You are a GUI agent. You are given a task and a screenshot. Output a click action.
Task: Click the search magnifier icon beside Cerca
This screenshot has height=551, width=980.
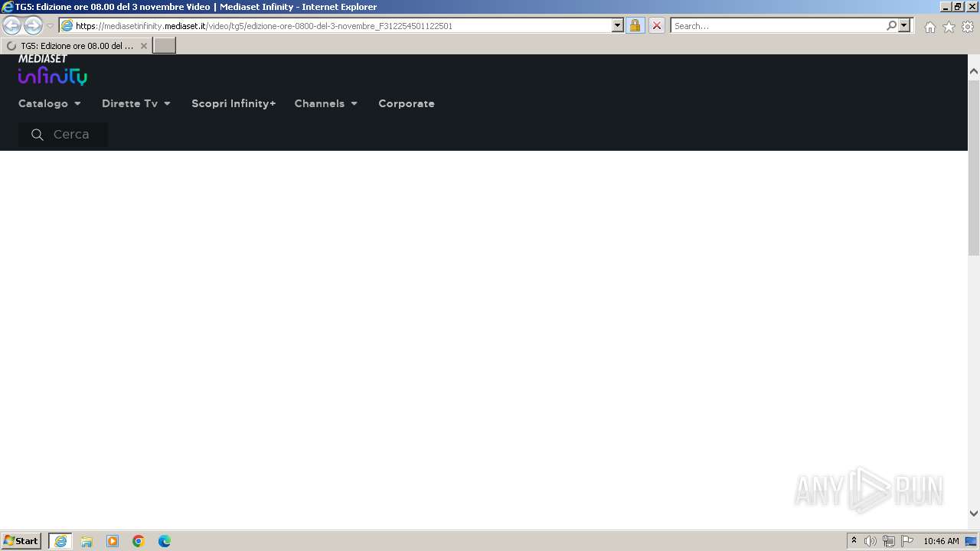point(37,135)
